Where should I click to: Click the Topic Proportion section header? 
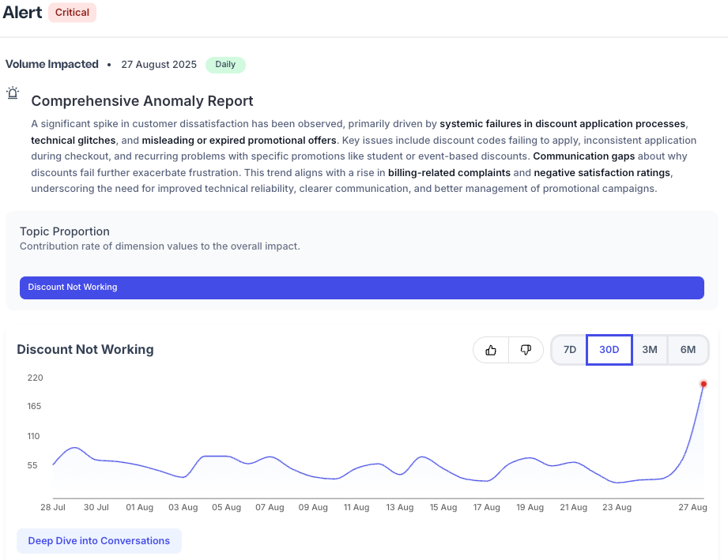pyautogui.click(x=64, y=231)
